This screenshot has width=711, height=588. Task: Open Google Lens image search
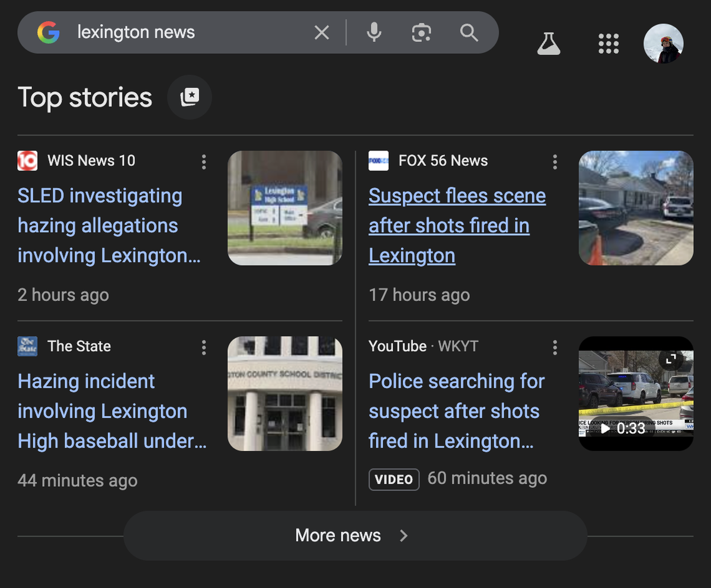coord(421,33)
